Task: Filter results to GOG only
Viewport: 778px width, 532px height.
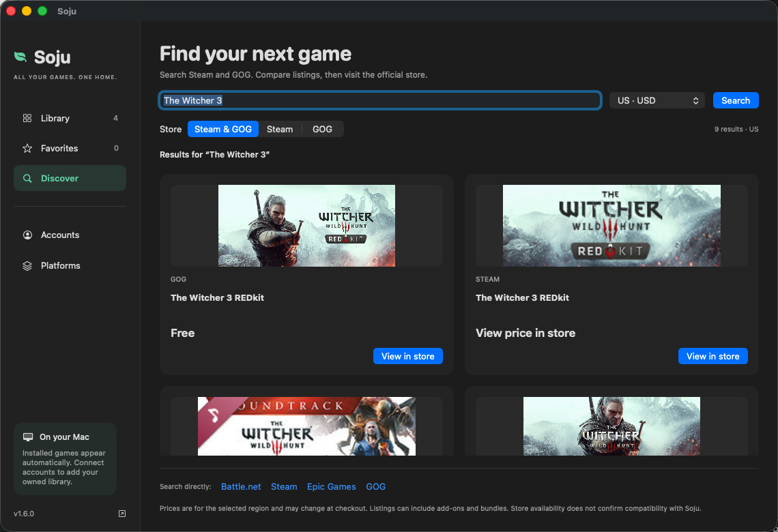Action: 322,129
